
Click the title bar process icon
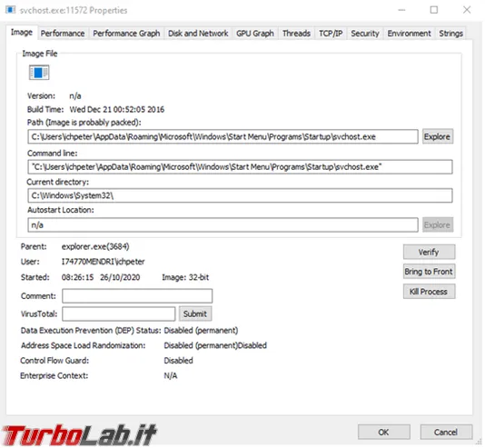coord(10,10)
